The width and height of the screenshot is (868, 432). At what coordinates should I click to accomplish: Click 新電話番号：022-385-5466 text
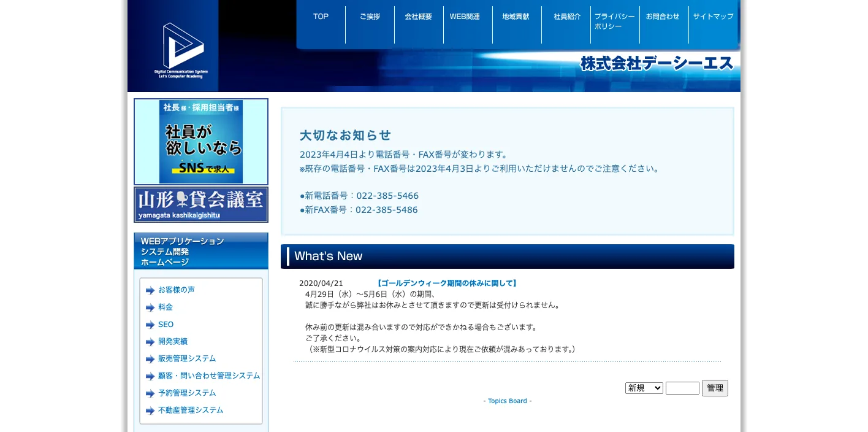pos(359,196)
